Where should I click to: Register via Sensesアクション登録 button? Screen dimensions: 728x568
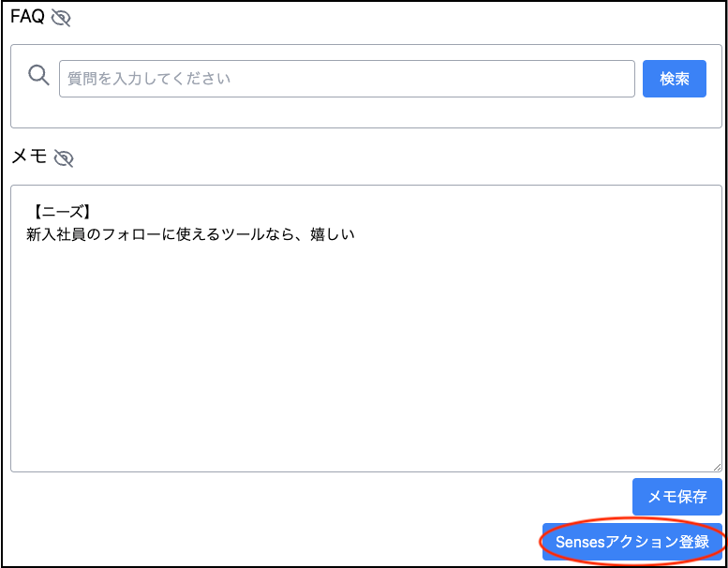click(x=632, y=542)
